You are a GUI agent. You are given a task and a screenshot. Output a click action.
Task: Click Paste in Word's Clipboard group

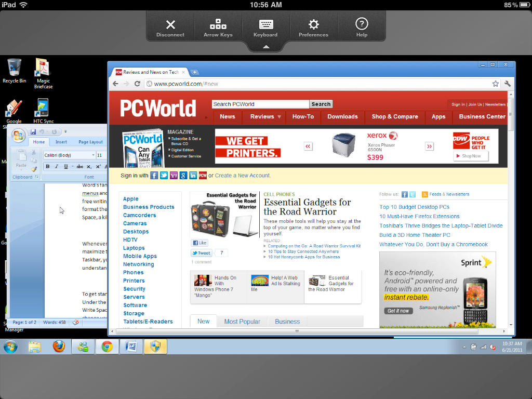21,159
